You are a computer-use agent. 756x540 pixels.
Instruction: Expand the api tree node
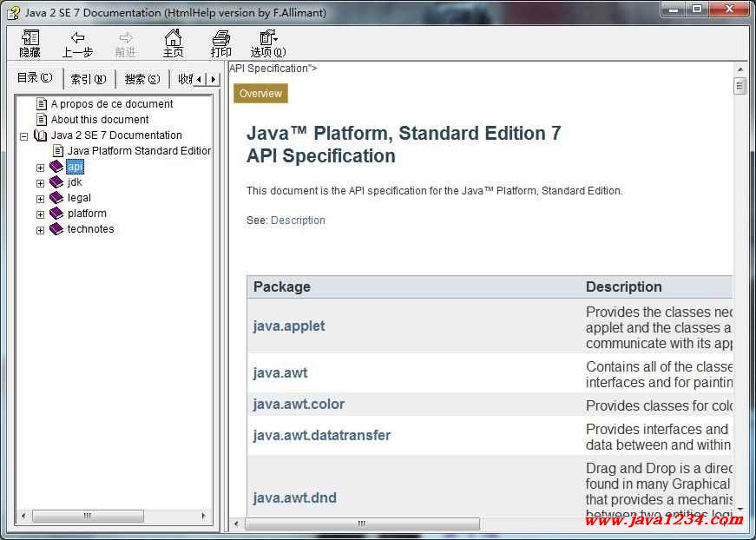tap(40, 168)
